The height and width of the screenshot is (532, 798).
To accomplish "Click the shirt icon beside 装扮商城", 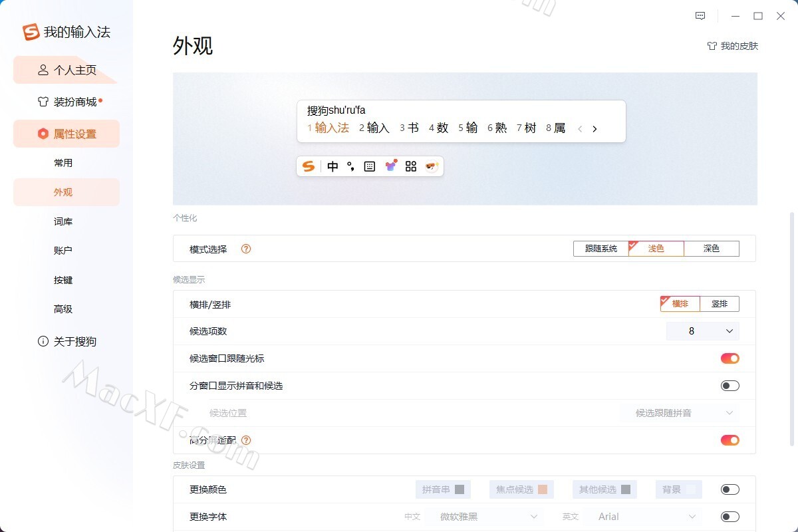I will pyautogui.click(x=43, y=102).
